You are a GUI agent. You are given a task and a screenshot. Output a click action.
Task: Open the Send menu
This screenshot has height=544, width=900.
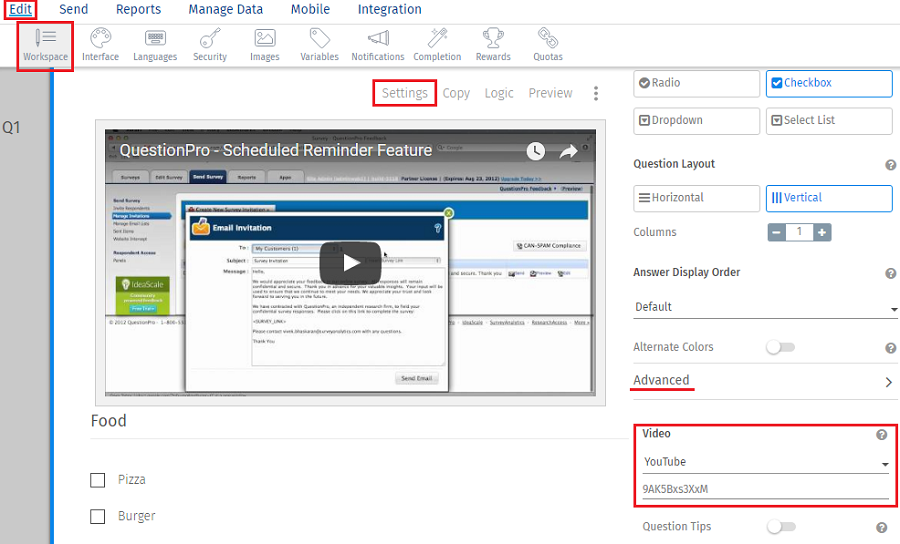[73, 9]
